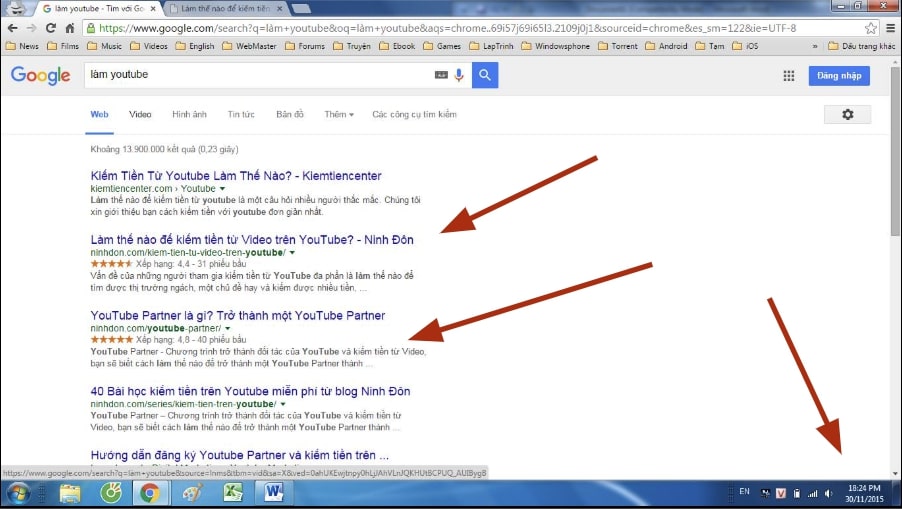Open result 'Kiếm Tiền Từ Youtube Làm Thế Nào?'
Image resolution: width=902 pixels, height=509 pixels.
pos(236,176)
